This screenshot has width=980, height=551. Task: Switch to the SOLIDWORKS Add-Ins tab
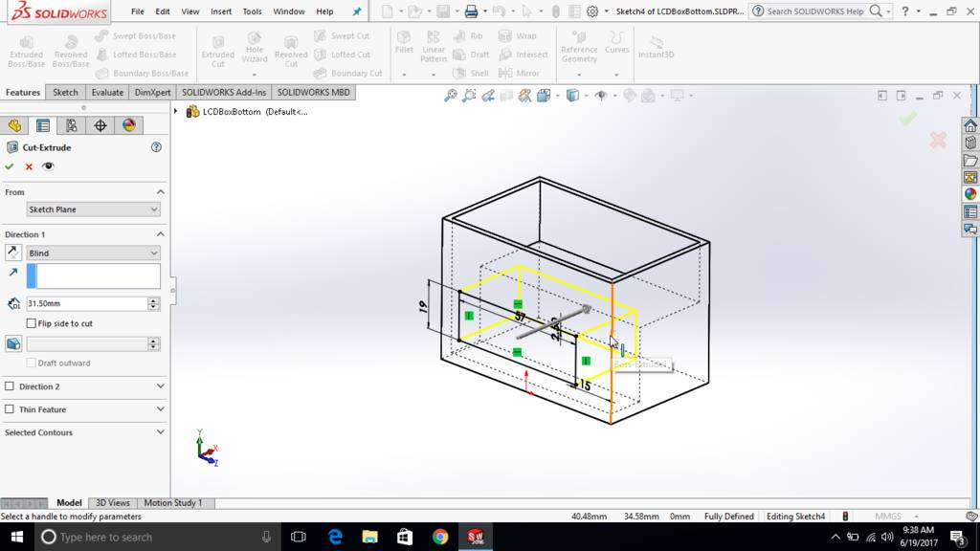[224, 93]
